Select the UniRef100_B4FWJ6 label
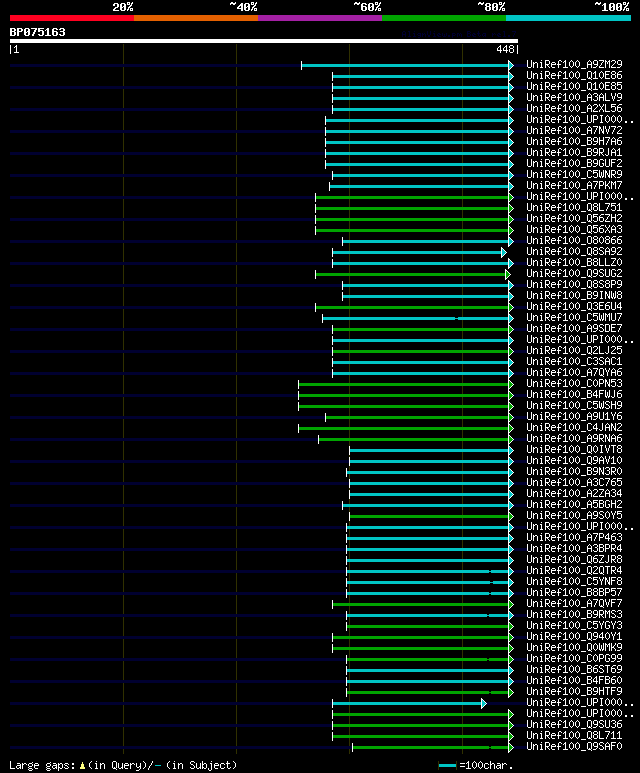Image resolution: width=640 pixels, height=773 pixels. click(x=574, y=394)
